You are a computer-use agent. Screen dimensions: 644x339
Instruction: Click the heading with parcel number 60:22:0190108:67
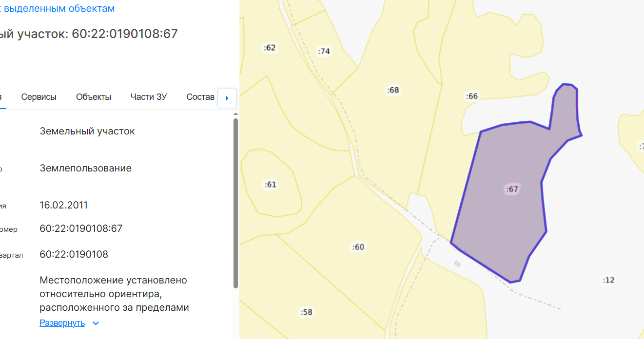pos(89,34)
